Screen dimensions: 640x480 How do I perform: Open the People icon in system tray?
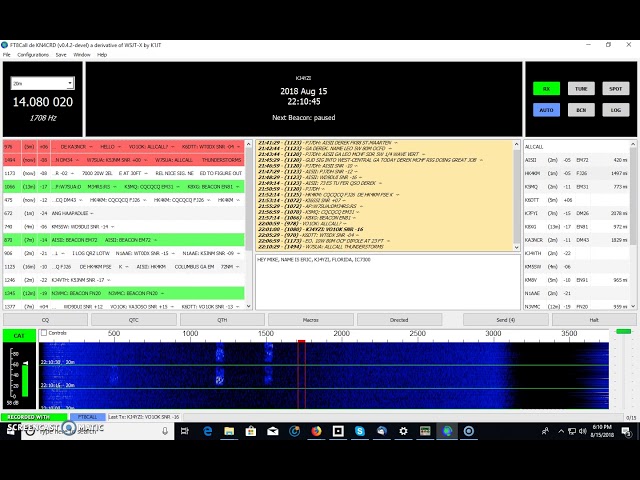[545, 431]
